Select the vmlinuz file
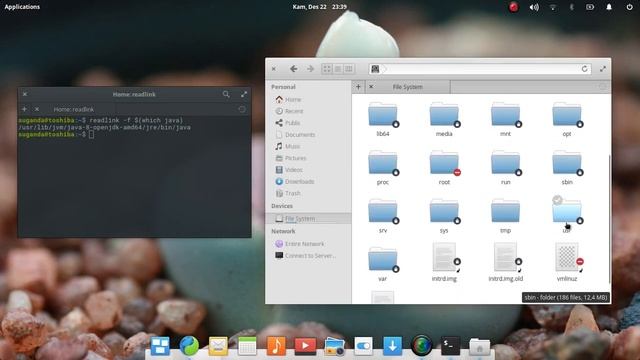This screenshot has width=640, height=360. (567, 262)
